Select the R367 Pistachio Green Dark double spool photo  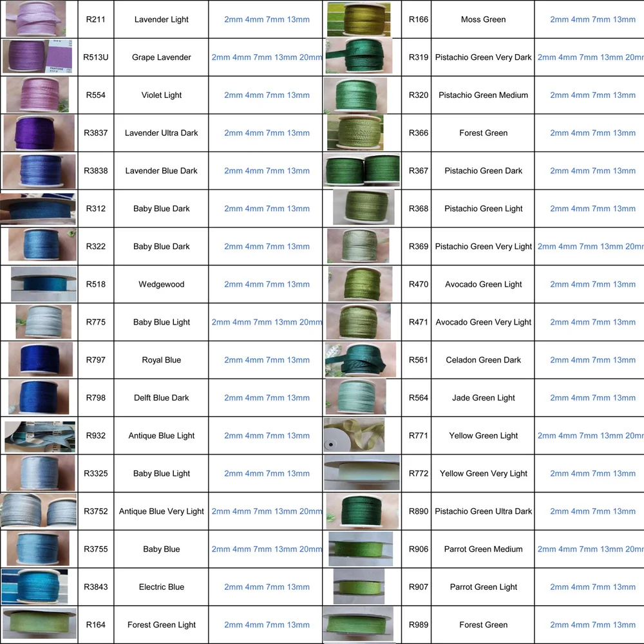point(361,170)
